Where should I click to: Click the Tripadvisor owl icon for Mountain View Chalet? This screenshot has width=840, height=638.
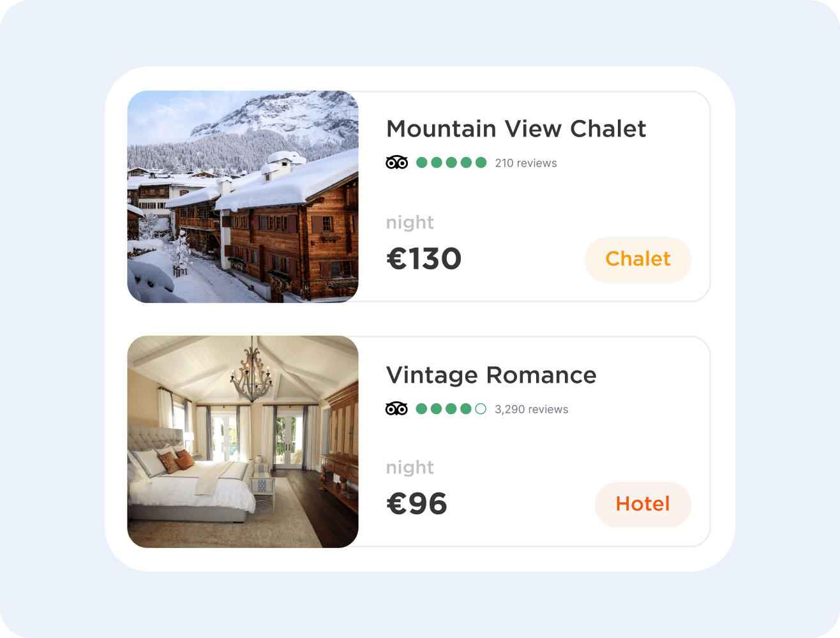396,163
